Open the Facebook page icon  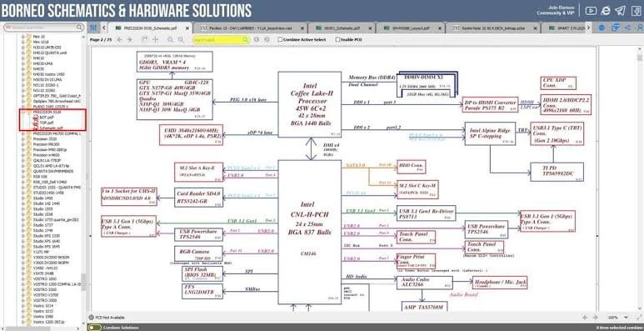pyautogui.click(x=637, y=11)
